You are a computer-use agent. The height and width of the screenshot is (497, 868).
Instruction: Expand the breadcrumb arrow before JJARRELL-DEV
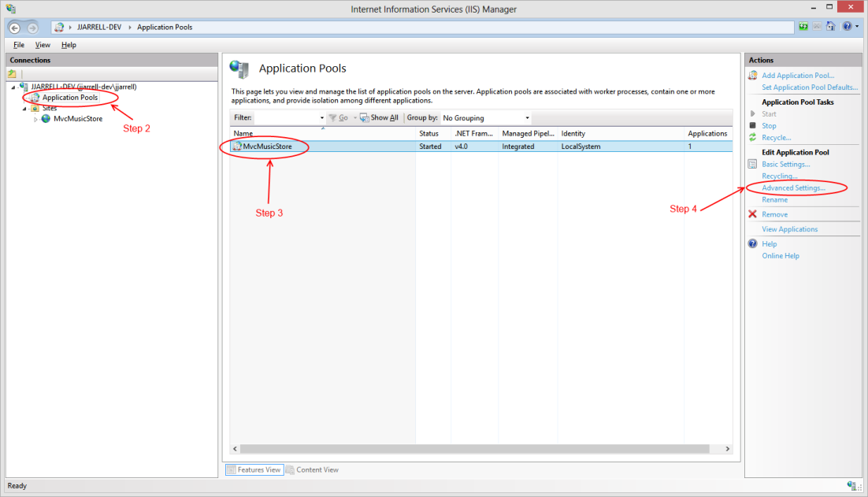pyautogui.click(x=70, y=27)
